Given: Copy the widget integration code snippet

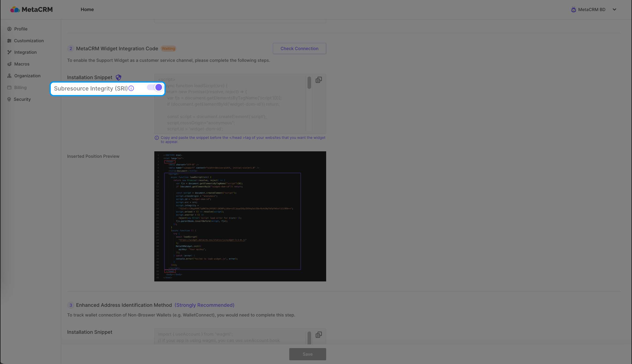Looking at the screenshot, I should point(319,80).
